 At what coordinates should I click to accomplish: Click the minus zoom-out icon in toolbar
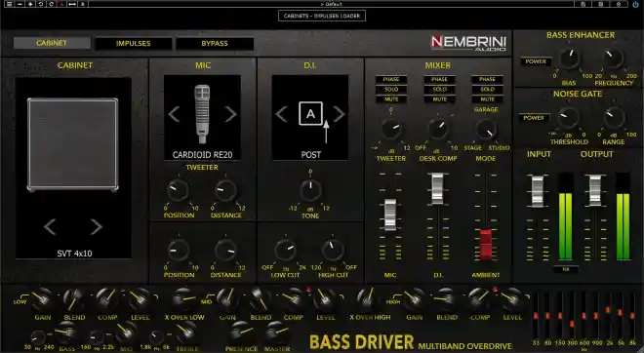coord(20,4)
